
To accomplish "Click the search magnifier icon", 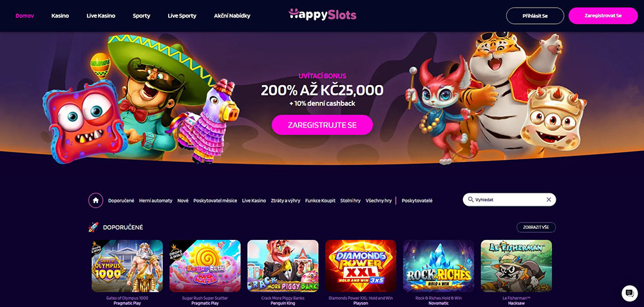I will coord(470,199).
